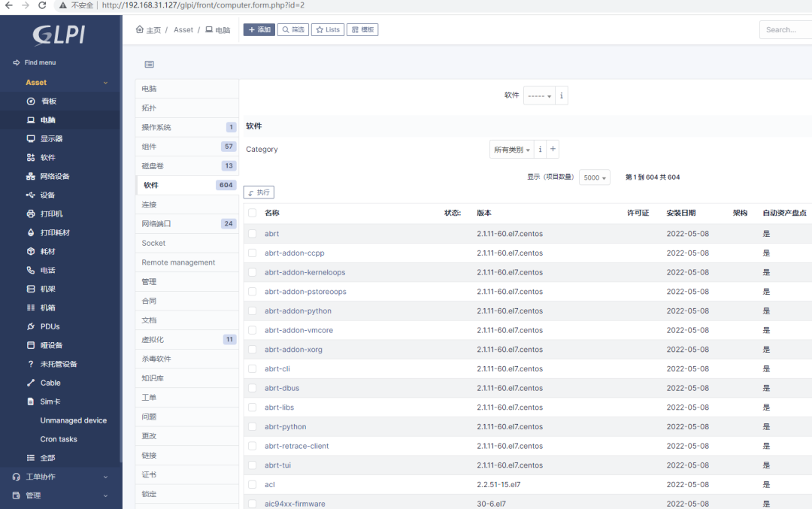The width and height of the screenshot is (812, 509).
Task: Switch to the 组件 tab
Action: pyautogui.click(x=187, y=147)
